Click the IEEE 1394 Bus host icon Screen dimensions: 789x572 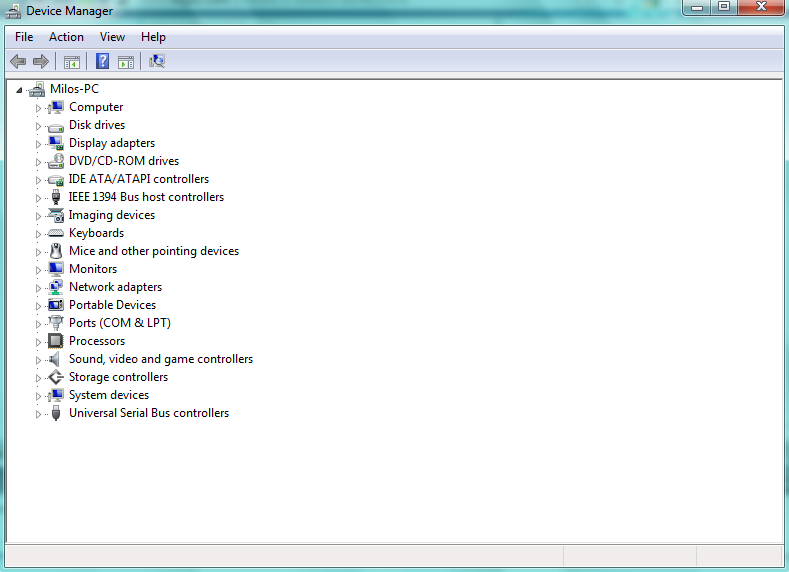click(x=56, y=197)
